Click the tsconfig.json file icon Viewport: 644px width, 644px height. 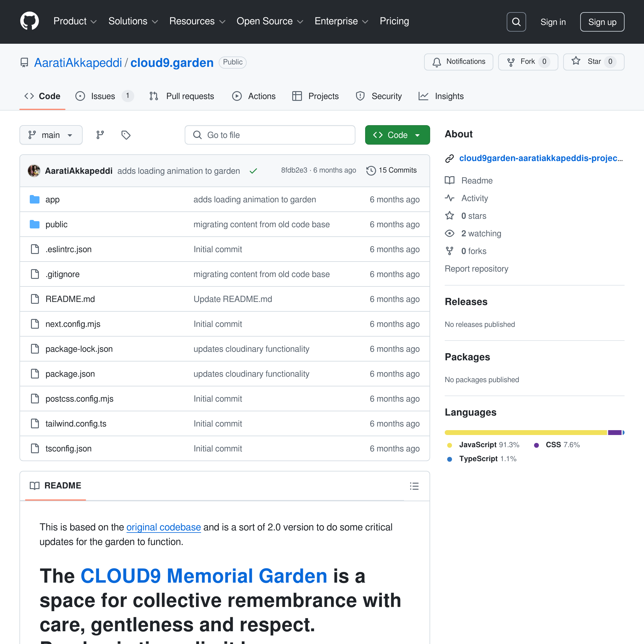coord(35,448)
